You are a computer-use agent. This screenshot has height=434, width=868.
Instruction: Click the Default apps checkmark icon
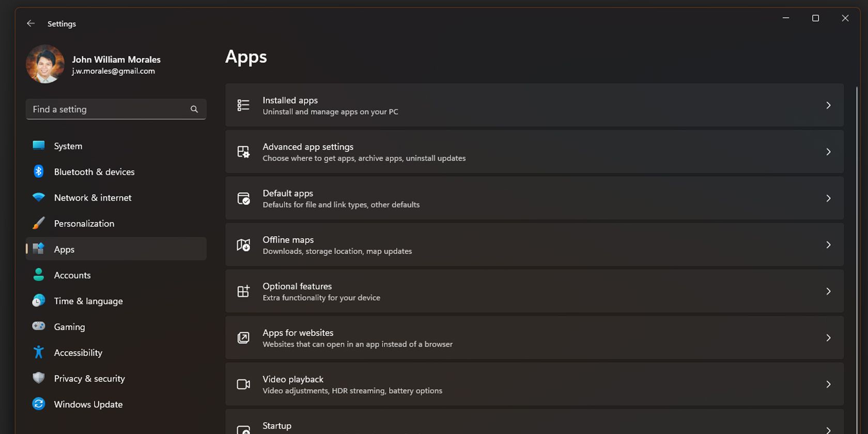[243, 198]
